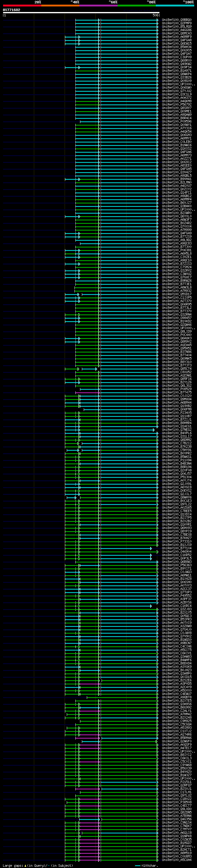Select the UniRef100_Q7NEG2 entry
This screenshot has width=197, height=868.
(x=177, y=430)
